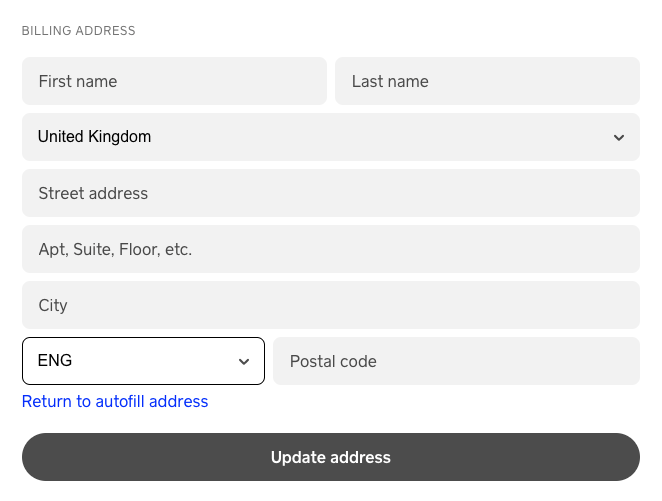Click the 'United Kingdom' text in country selector
Image resolution: width=662 pixels, height=501 pixels.
click(x=94, y=137)
